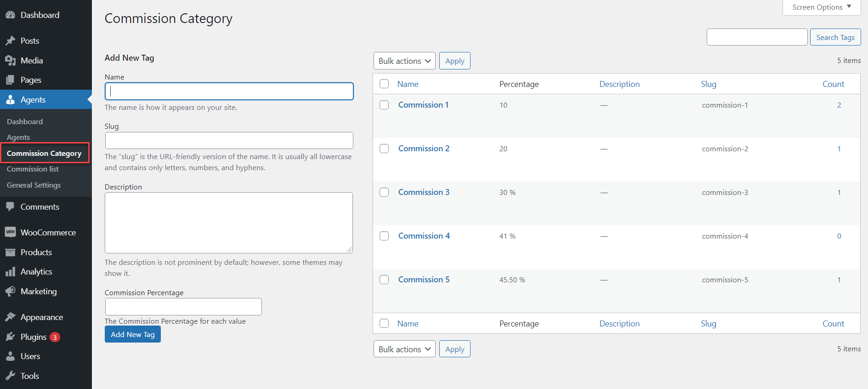Click the WooCommerce woo icon
Screen dimensions: 868x389
coord(10,232)
